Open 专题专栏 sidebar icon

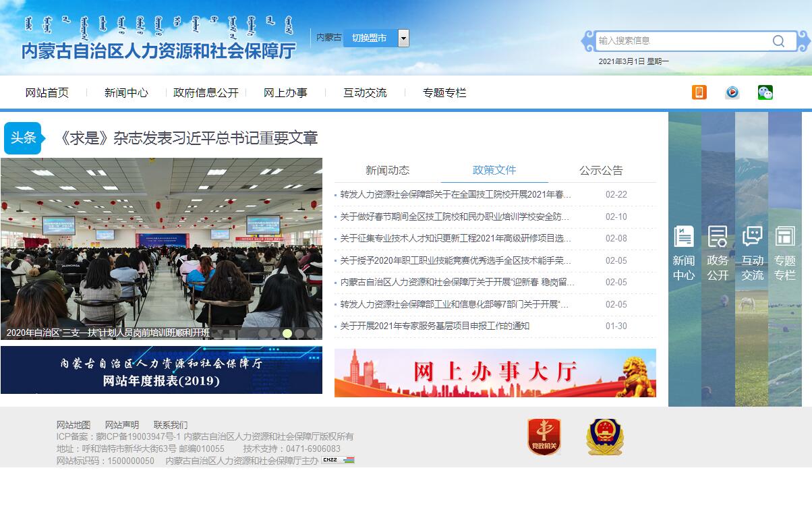(x=784, y=253)
